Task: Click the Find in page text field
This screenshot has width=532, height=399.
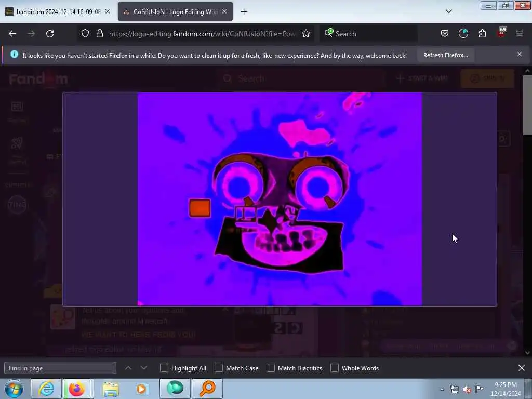Action: pyautogui.click(x=60, y=368)
